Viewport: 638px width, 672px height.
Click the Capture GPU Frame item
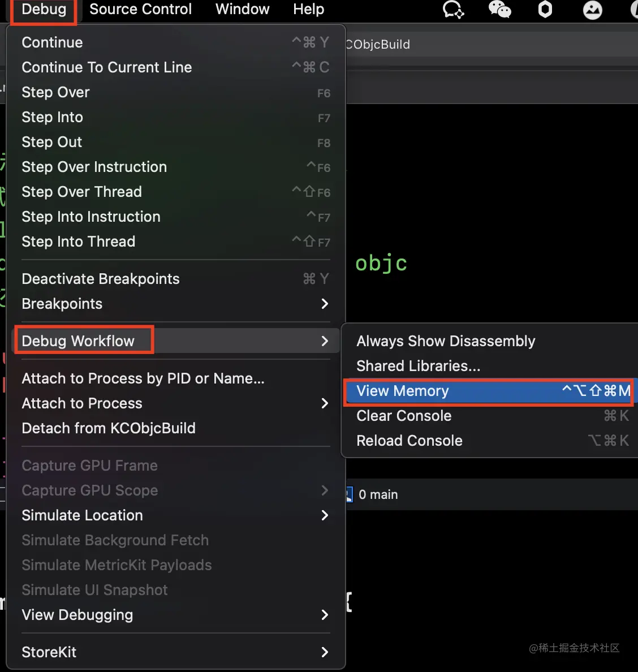(x=176, y=466)
